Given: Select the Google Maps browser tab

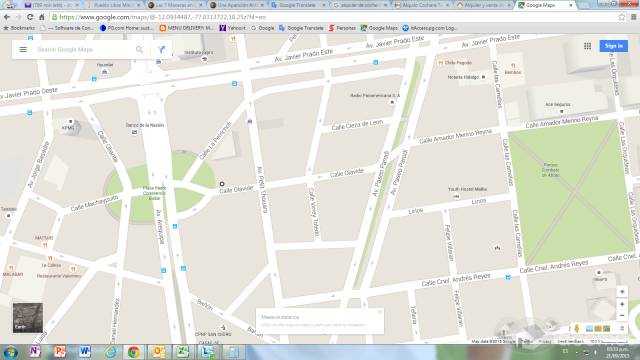Looking at the screenshot, I should click(545, 5).
